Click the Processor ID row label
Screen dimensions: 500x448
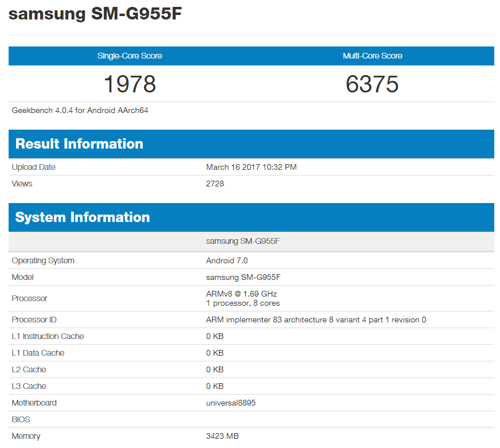coord(34,320)
